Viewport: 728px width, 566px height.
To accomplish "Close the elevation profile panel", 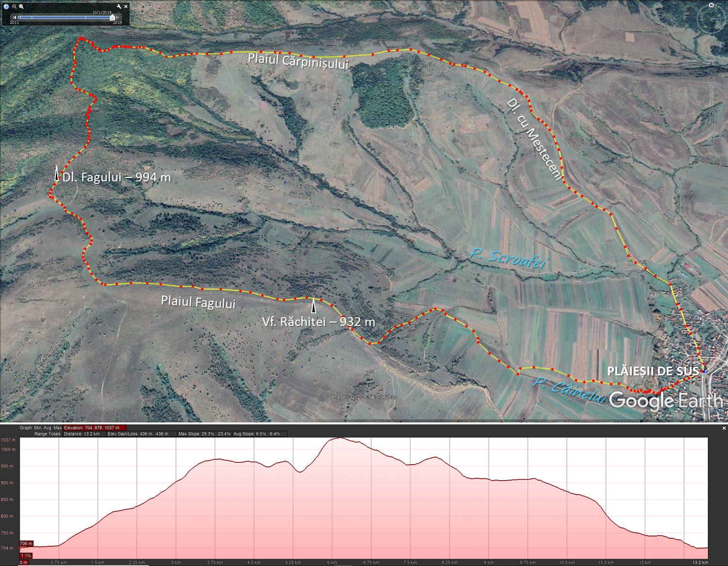I will (724, 428).
